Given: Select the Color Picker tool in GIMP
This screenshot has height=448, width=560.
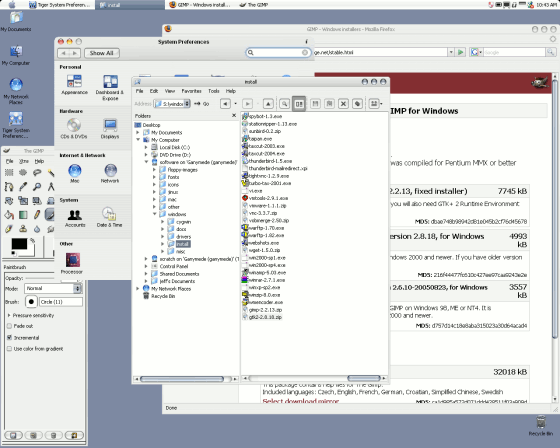Looking at the screenshot, I should click(x=23, y=186).
